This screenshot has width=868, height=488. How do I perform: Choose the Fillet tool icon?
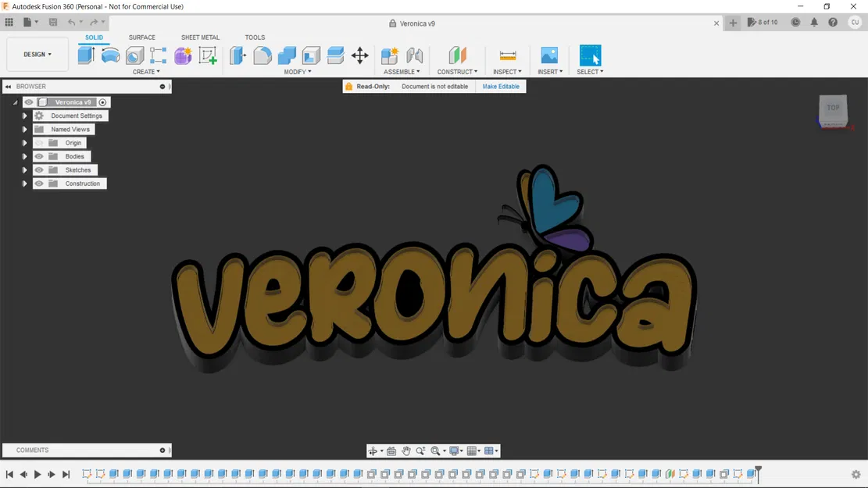coord(263,55)
